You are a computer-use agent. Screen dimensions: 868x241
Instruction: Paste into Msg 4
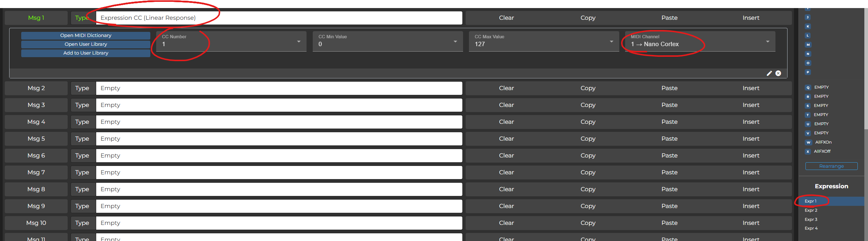(669, 122)
